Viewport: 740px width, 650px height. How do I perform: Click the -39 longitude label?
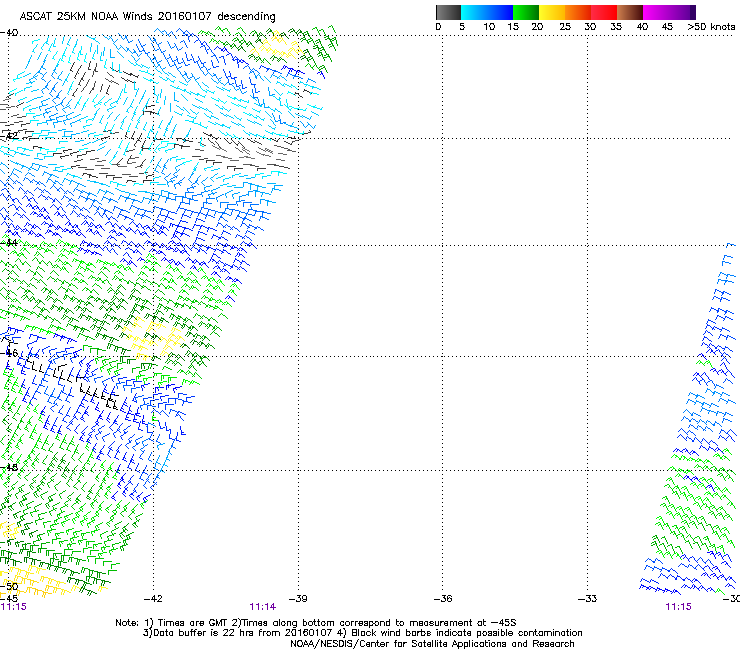click(298, 599)
